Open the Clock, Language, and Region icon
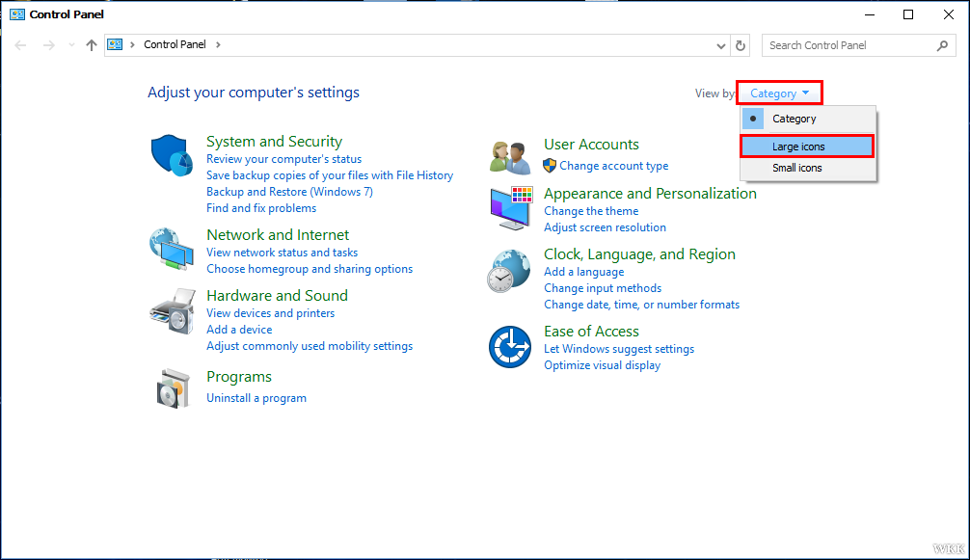 tap(508, 271)
